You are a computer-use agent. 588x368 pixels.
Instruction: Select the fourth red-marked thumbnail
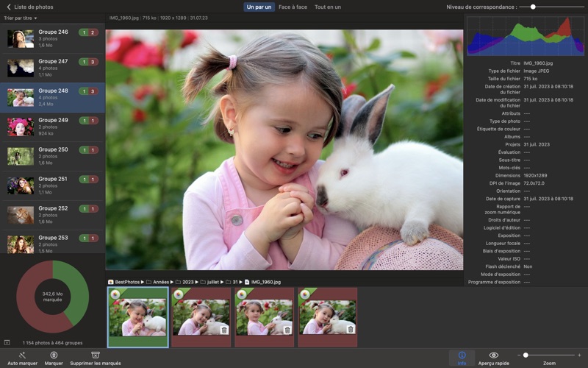click(x=328, y=317)
